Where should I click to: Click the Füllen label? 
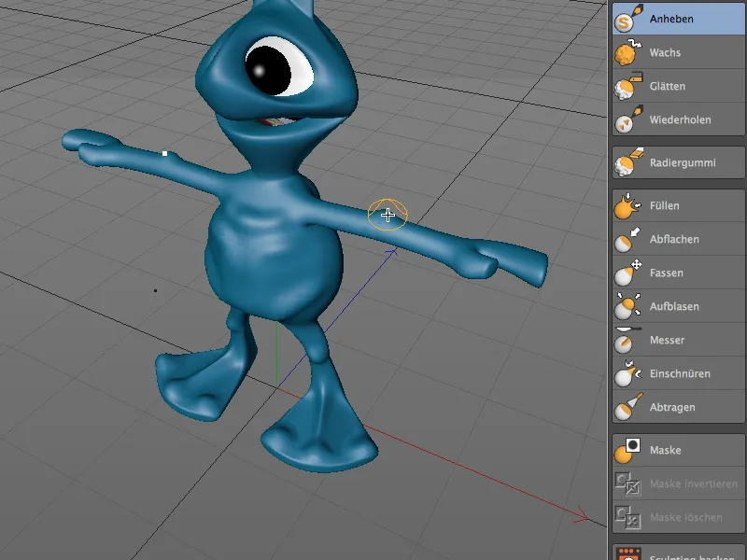[x=665, y=205]
